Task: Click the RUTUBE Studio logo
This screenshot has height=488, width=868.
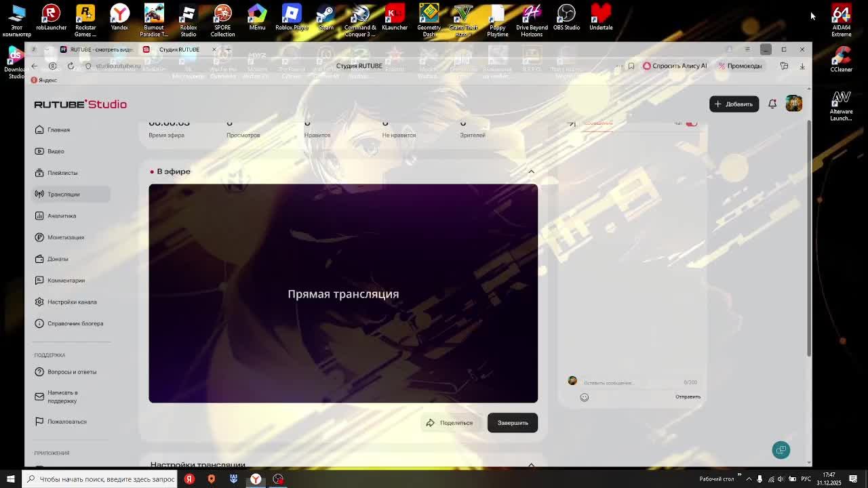Action: 80,104
